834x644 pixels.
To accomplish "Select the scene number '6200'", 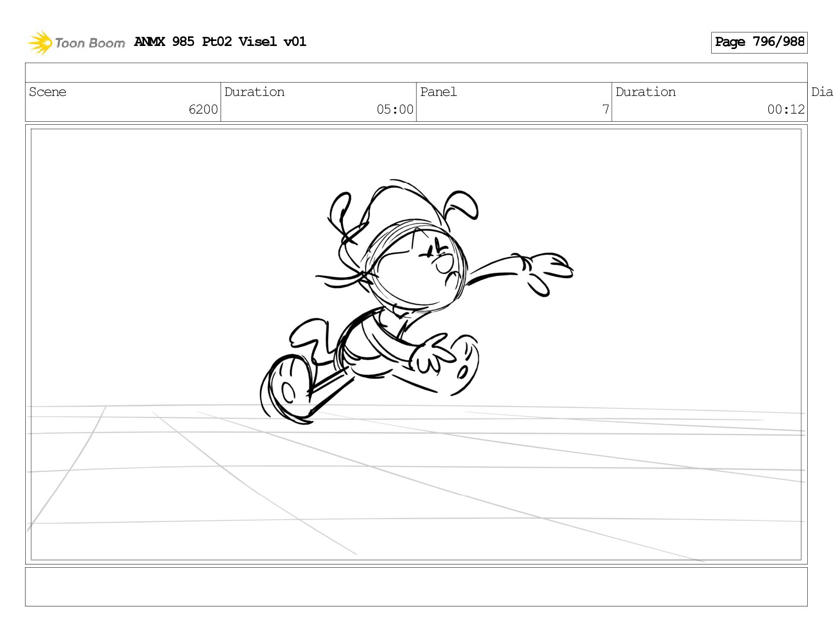I will point(203,110).
